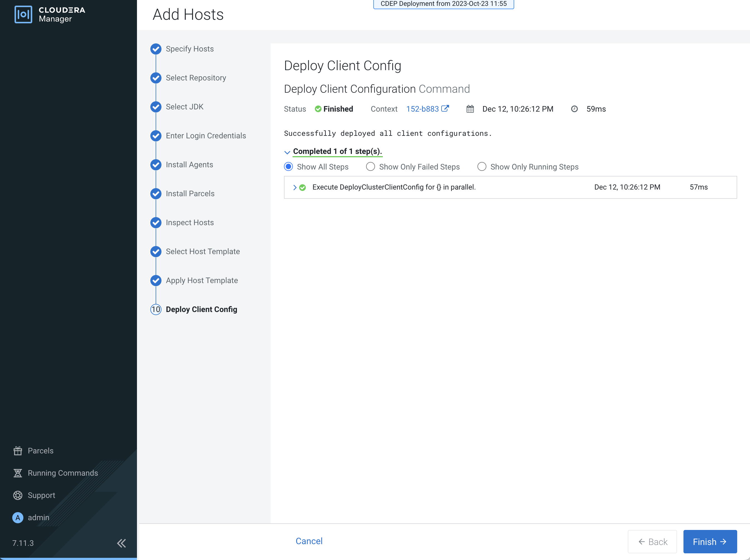Open Parcels from the gift icon

click(x=18, y=451)
